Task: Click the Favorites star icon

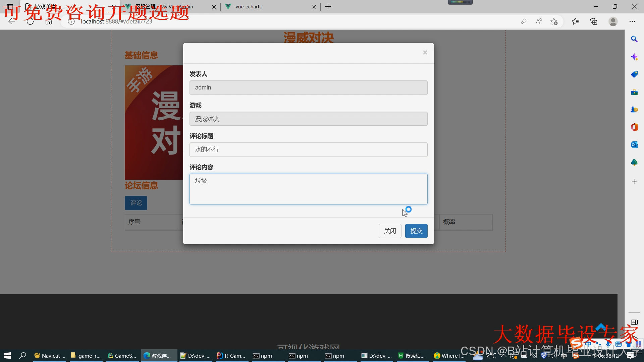Action: 575,21
